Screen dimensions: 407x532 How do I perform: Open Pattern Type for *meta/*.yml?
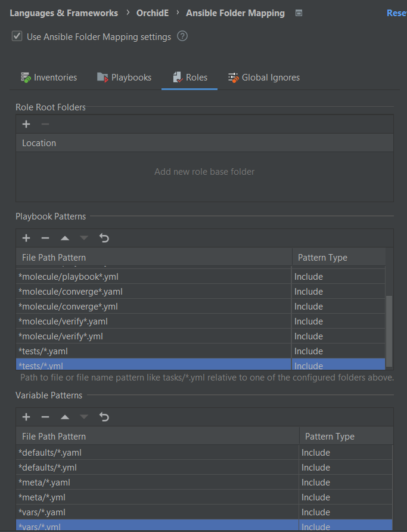(x=346, y=497)
